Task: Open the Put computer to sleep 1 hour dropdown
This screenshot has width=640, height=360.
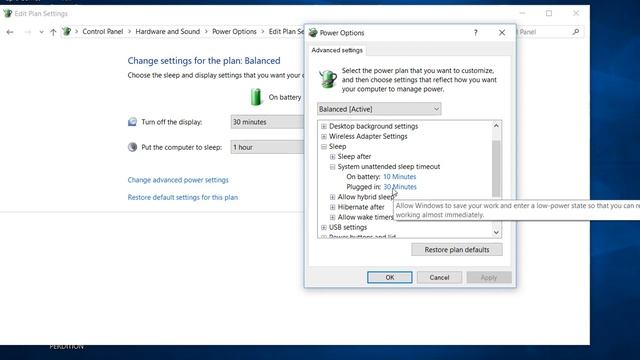Action: pos(267,147)
